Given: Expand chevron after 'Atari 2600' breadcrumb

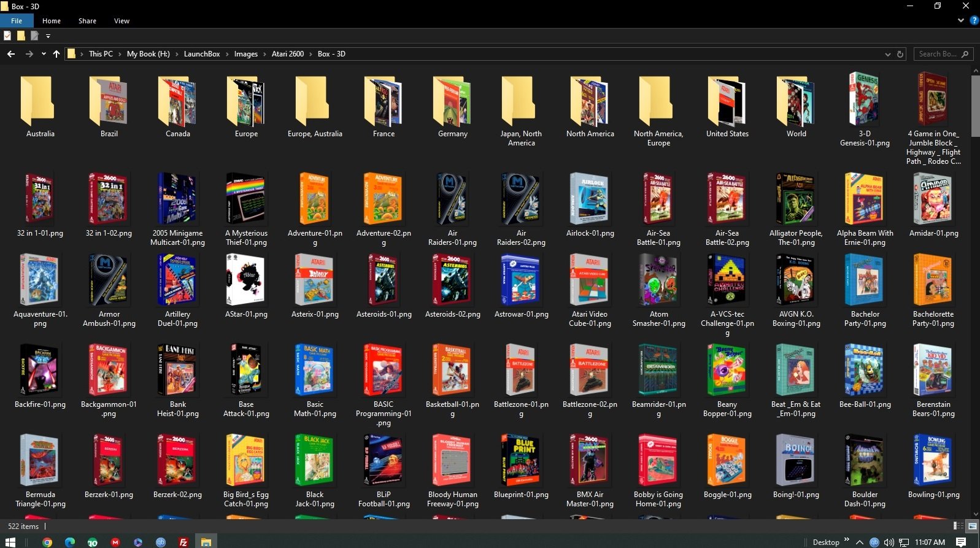Looking at the screenshot, I should point(311,54).
